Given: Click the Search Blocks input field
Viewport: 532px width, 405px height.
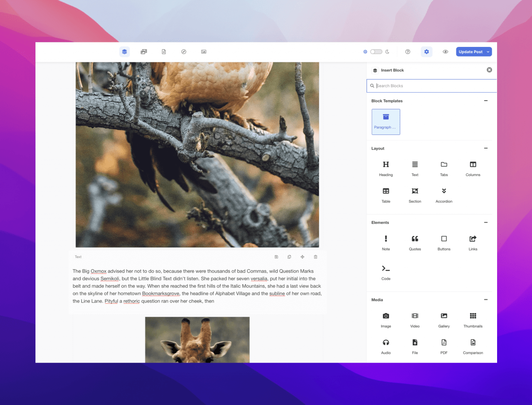Looking at the screenshot, I should (x=432, y=86).
